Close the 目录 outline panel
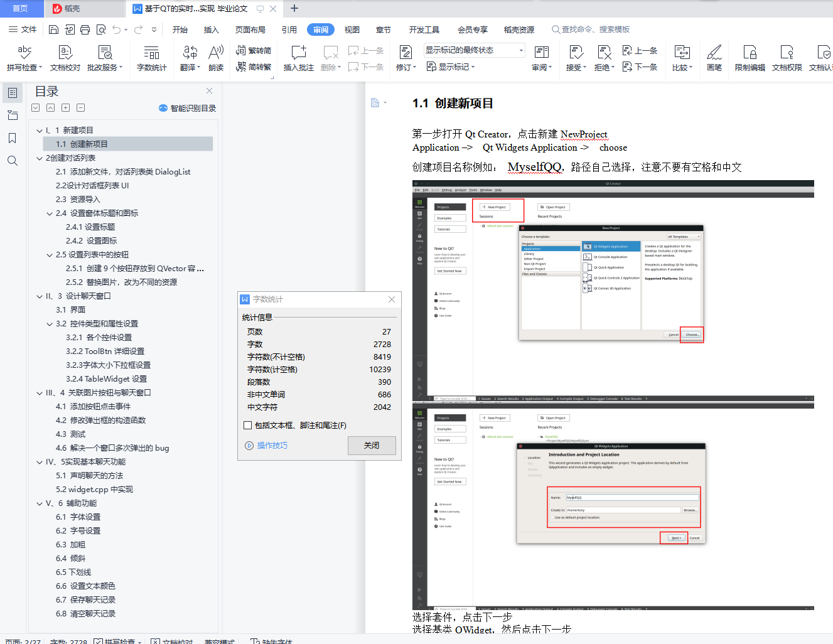The image size is (833, 644). [210, 91]
